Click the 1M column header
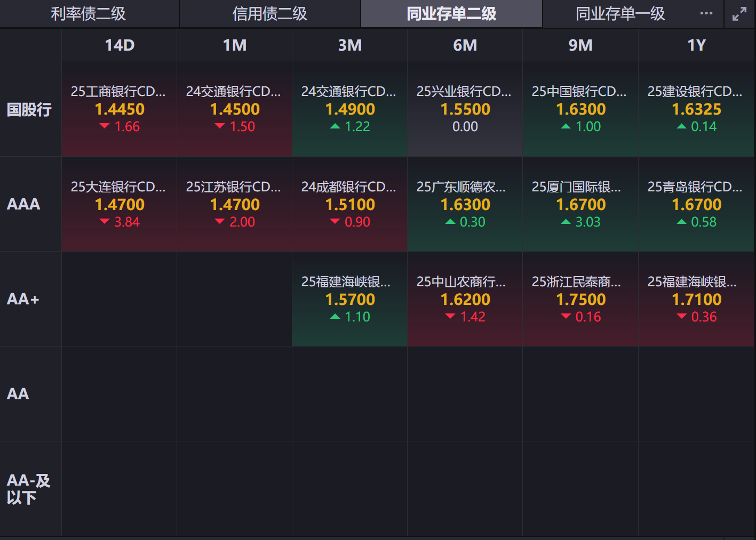This screenshot has height=540, width=756. point(235,45)
